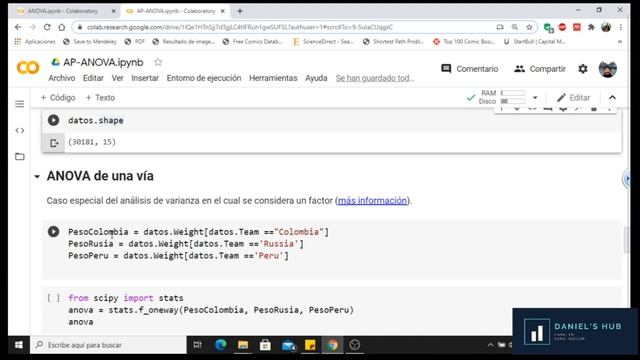Open the Aplicaciones apps shortcut
The image size is (640, 360).
(35, 42)
